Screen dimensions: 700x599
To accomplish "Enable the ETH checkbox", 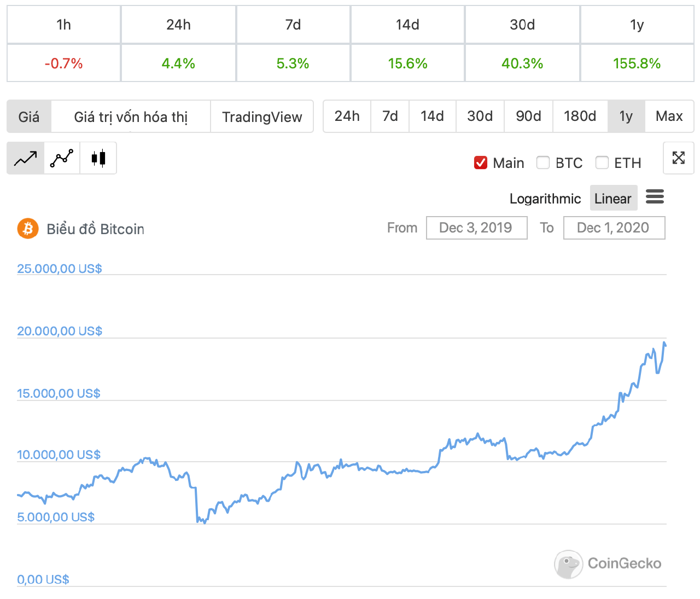I will tap(602, 162).
